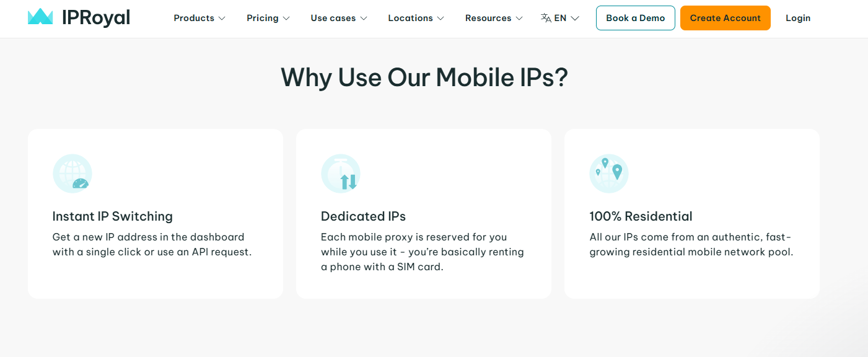868x357 pixels.
Task: Click the 100% Residential card heading
Action: pos(641,216)
